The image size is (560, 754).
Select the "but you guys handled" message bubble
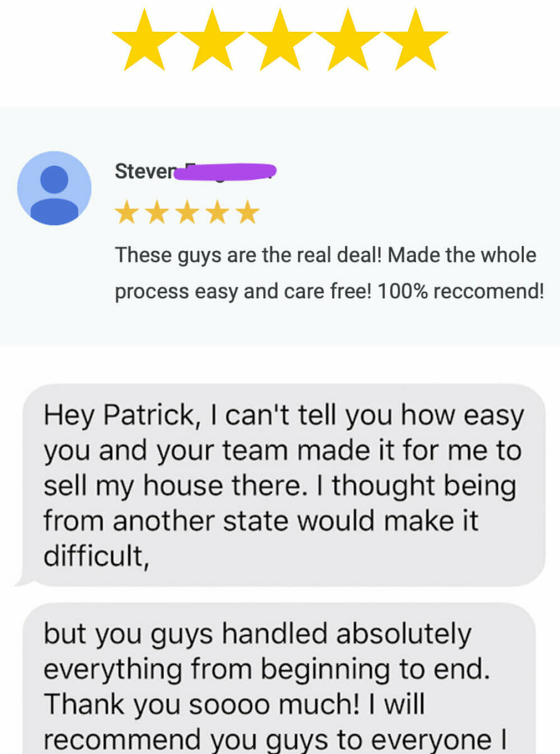[283, 679]
